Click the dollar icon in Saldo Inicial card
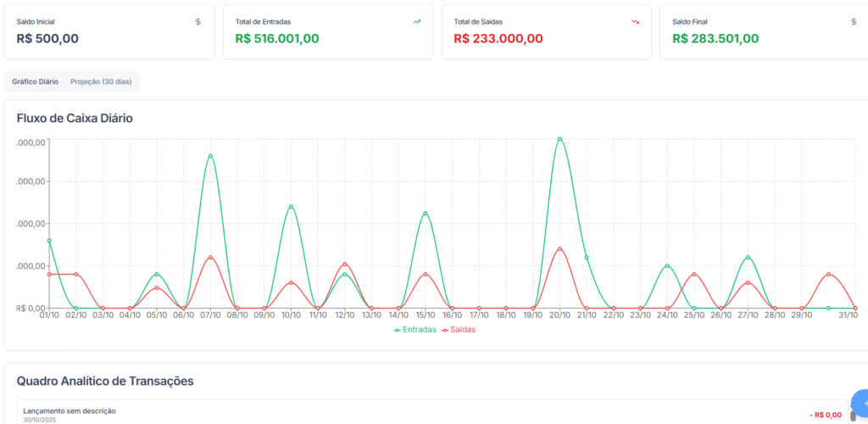868x424 pixels. [x=198, y=21]
